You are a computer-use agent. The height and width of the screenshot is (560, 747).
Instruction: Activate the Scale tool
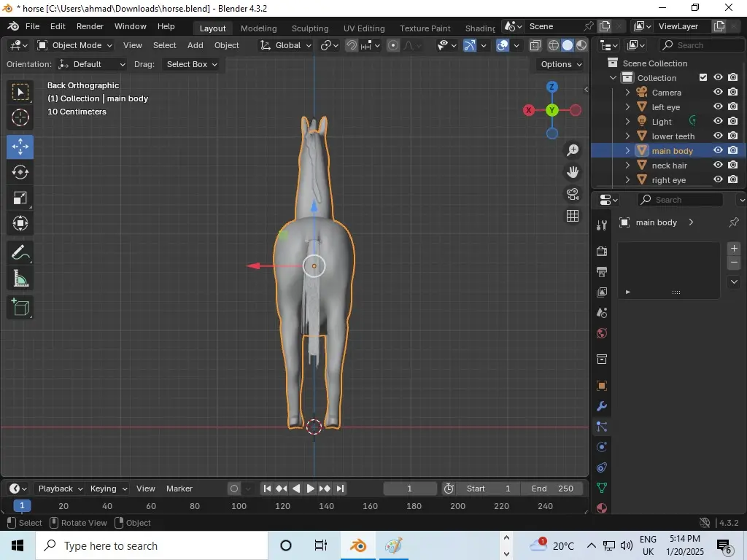(20, 198)
